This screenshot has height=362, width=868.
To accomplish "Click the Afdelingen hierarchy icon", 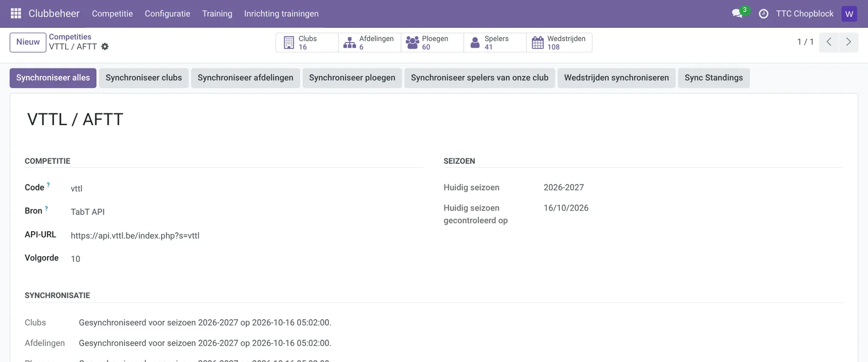I will click(350, 42).
